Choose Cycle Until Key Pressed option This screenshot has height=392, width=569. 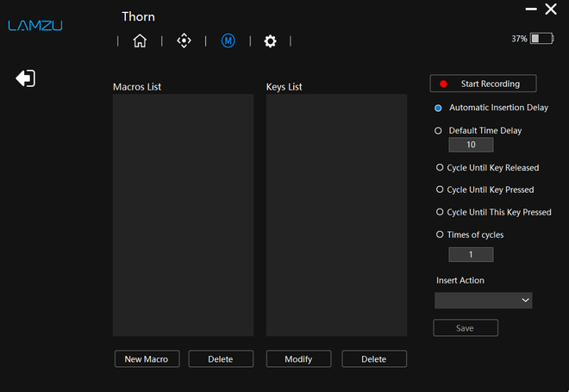pos(440,190)
